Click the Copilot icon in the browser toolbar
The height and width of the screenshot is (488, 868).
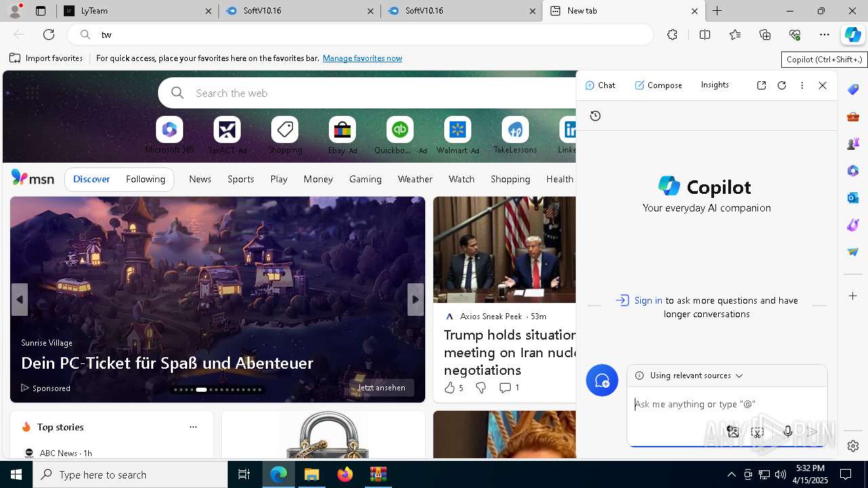853,35
